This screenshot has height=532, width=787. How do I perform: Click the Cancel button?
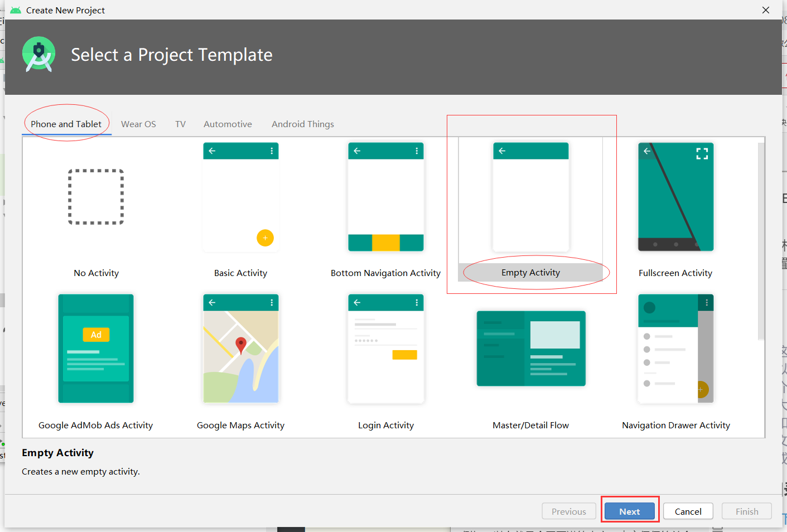[x=688, y=511]
